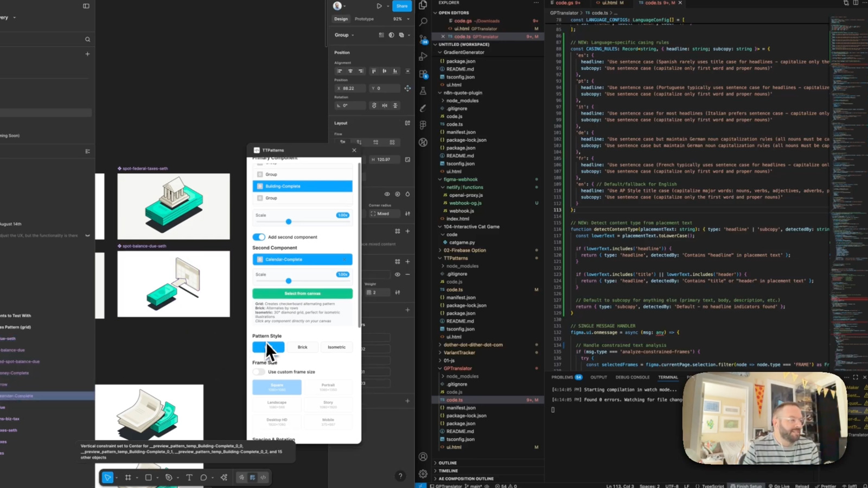Toggle Figma left sidebar panel icon
This screenshot has width=868, height=488.
(x=86, y=6)
